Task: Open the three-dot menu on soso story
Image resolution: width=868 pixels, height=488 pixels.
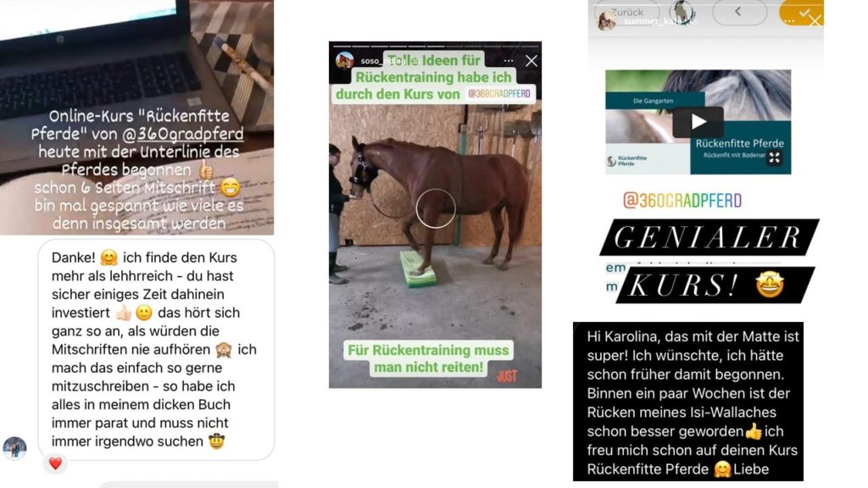Action: (x=509, y=61)
